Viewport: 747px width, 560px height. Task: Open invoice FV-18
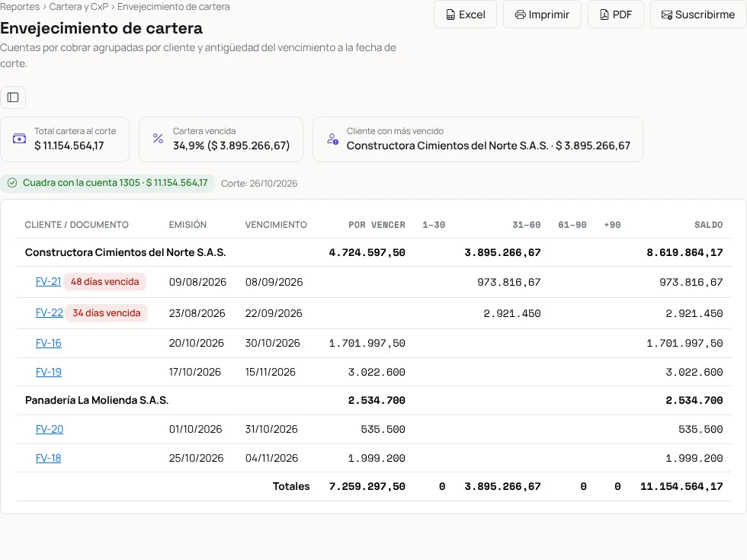pos(49,458)
